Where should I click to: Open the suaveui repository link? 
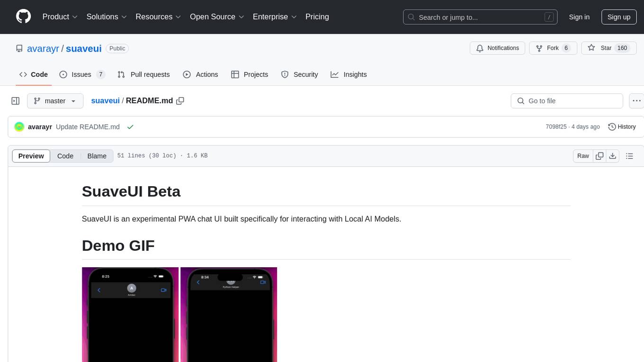(84, 48)
